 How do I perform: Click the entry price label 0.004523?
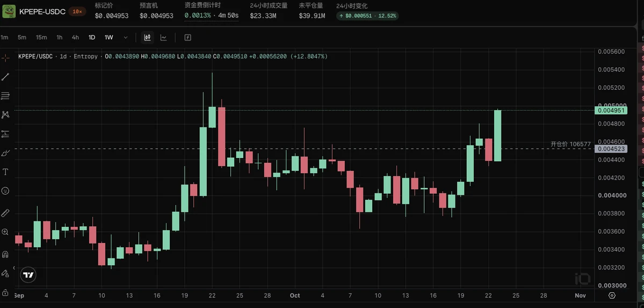[x=611, y=149]
